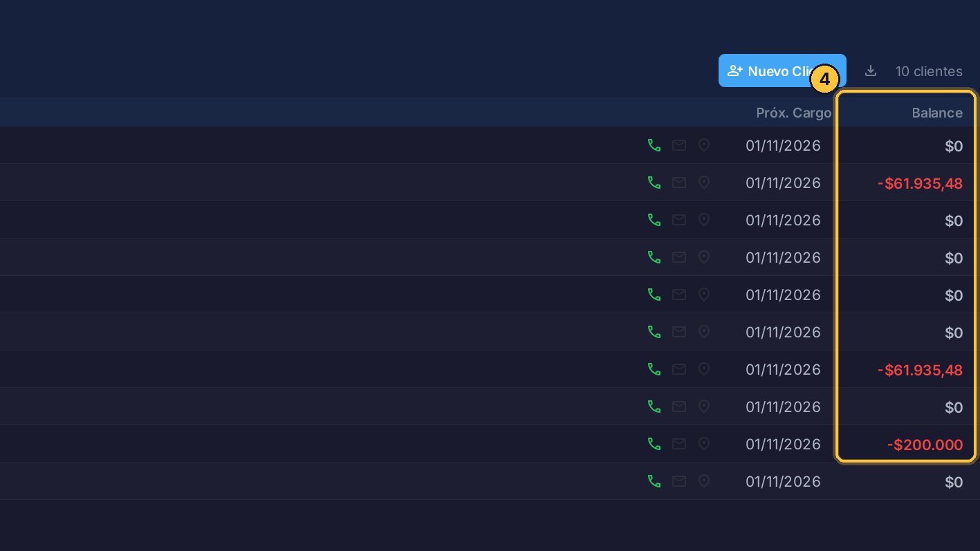This screenshot has width=980, height=551.
Task: Click the phone icon in the -$200.000 row
Action: point(654,444)
